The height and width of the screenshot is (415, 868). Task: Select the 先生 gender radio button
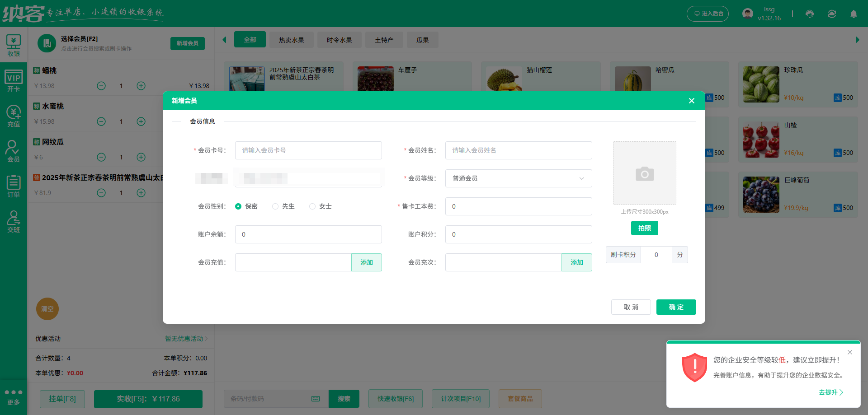click(275, 206)
